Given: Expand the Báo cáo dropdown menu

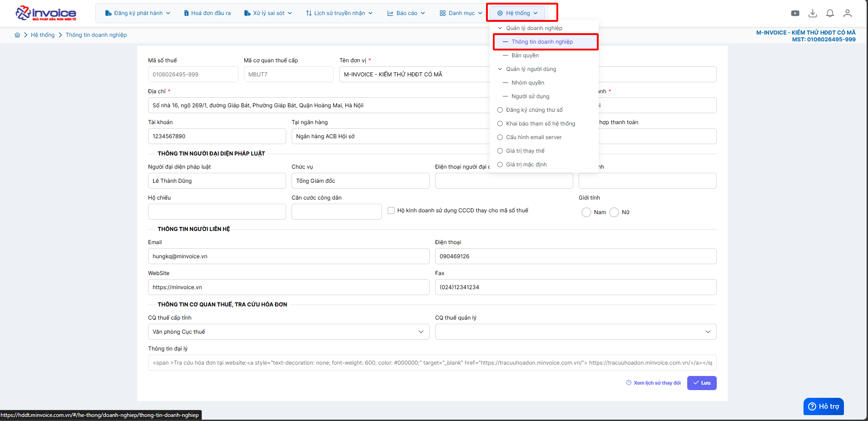Looking at the screenshot, I should pyautogui.click(x=406, y=13).
